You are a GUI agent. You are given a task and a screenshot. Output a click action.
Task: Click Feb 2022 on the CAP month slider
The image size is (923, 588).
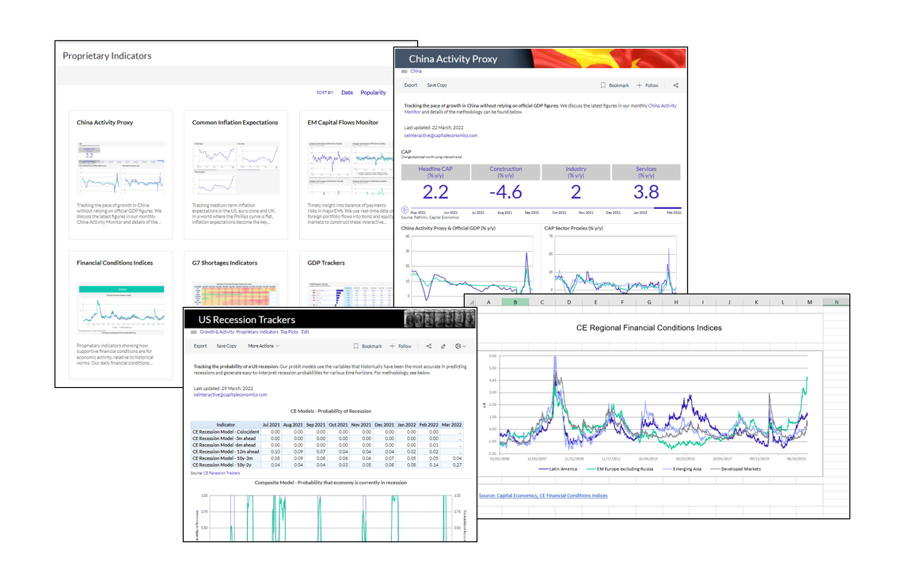[x=673, y=213]
